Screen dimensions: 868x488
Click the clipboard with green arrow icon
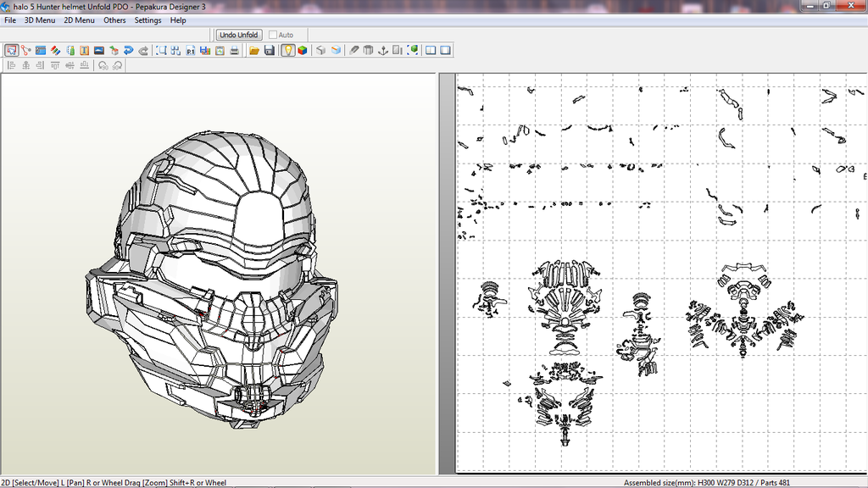[220, 50]
